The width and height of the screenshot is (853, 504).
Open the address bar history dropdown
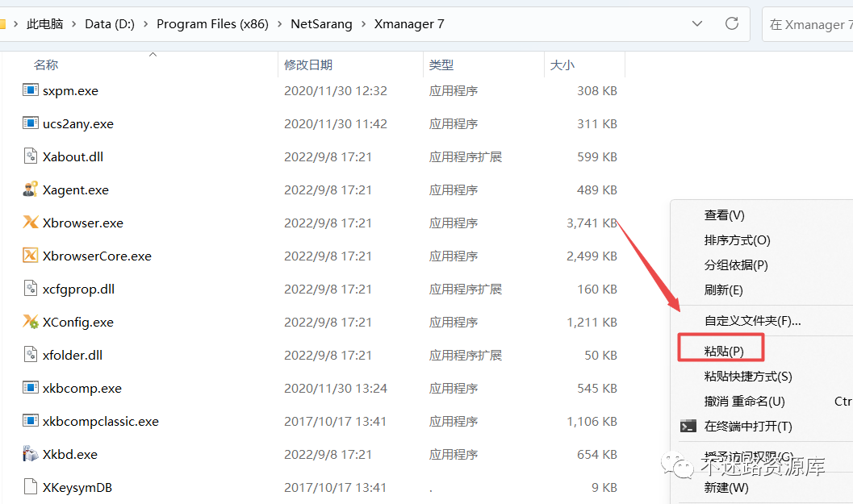point(697,23)
